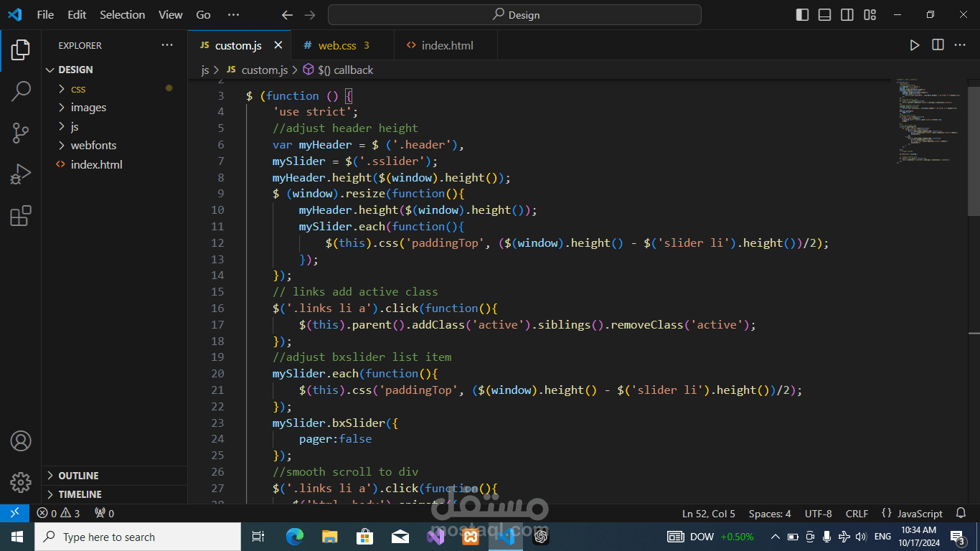Viewport: 980px width, 551px height.
Task: Select the custom.js tab
Action: (238, 45)
